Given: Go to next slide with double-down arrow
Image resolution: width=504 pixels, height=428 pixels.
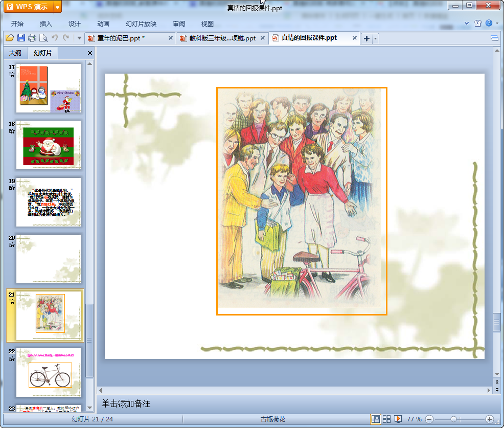Looking at the screenshot, I should pyautogui.click(x=497, y=390).
